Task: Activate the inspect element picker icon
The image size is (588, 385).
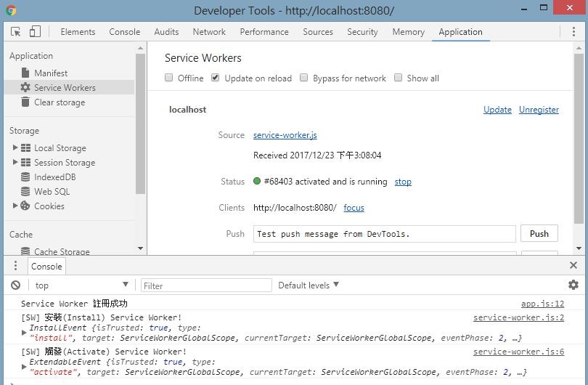Action: click(x=16, y=32)
